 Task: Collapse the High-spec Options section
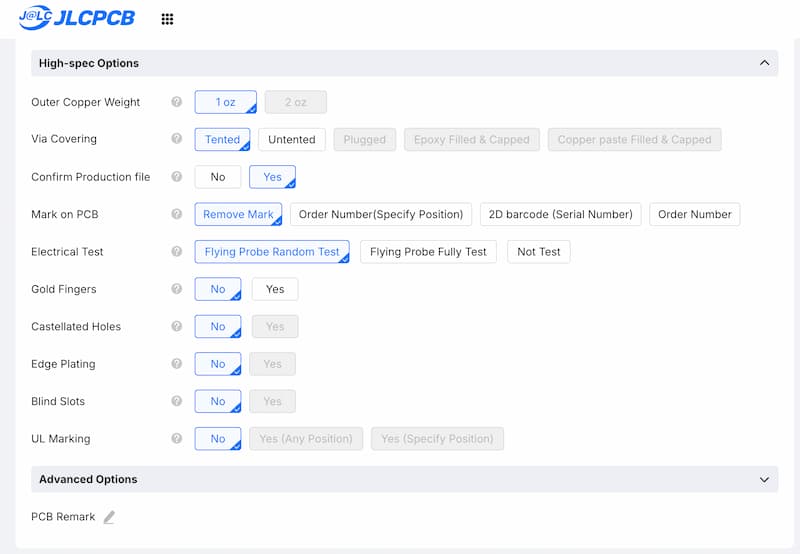(765, 63)
